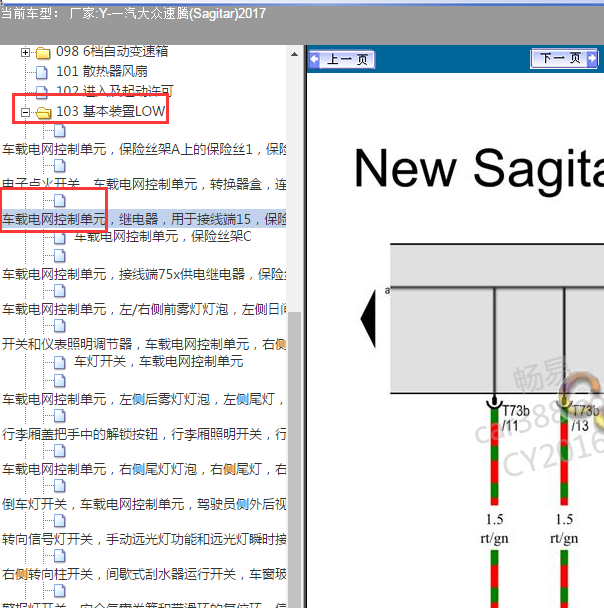The image size is (604, 608).
Task: Select the 103 基本装置LOW folder icon
Action: tap(43, 113)
